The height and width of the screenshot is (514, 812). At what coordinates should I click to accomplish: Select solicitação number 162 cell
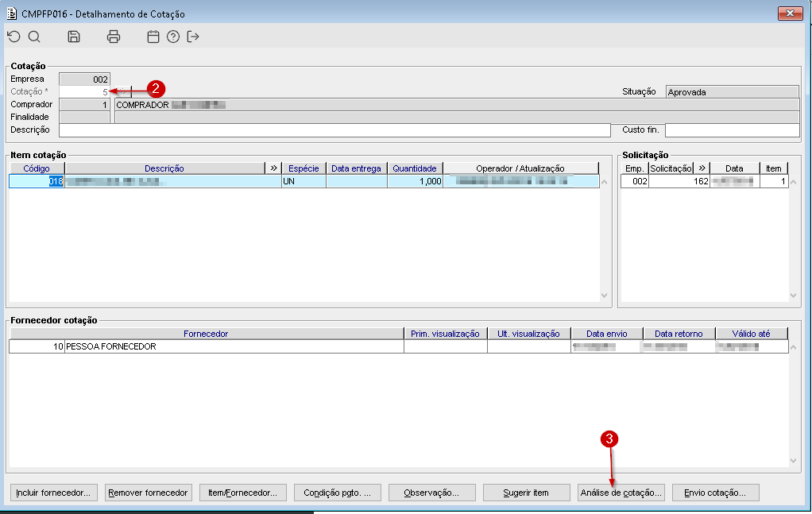[679, 181]
